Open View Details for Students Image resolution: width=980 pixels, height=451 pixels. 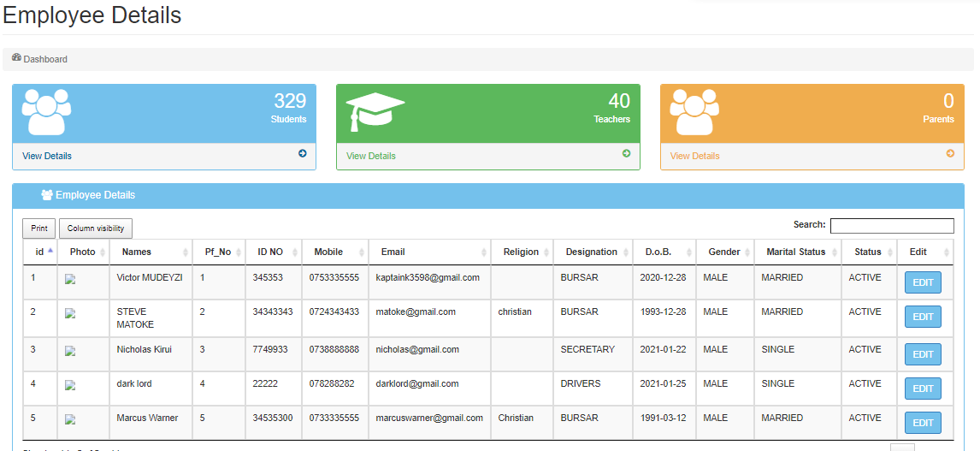click(x=47, y=156)
